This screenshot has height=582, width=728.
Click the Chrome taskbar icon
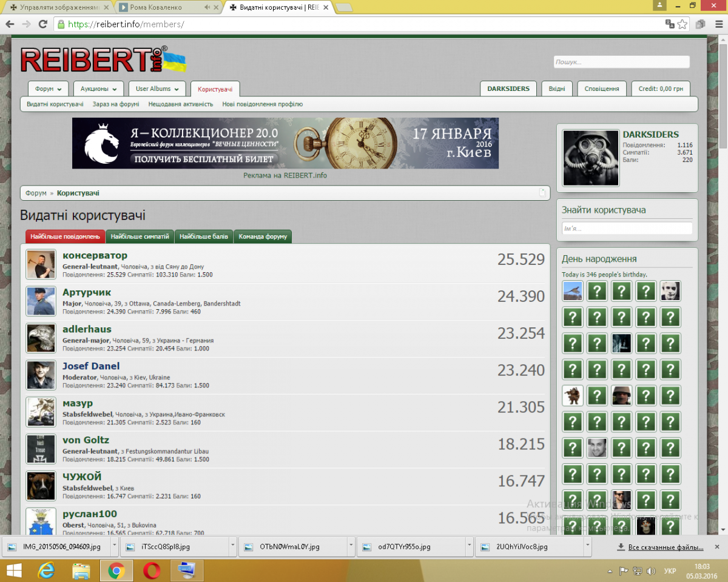coord(116,570)
